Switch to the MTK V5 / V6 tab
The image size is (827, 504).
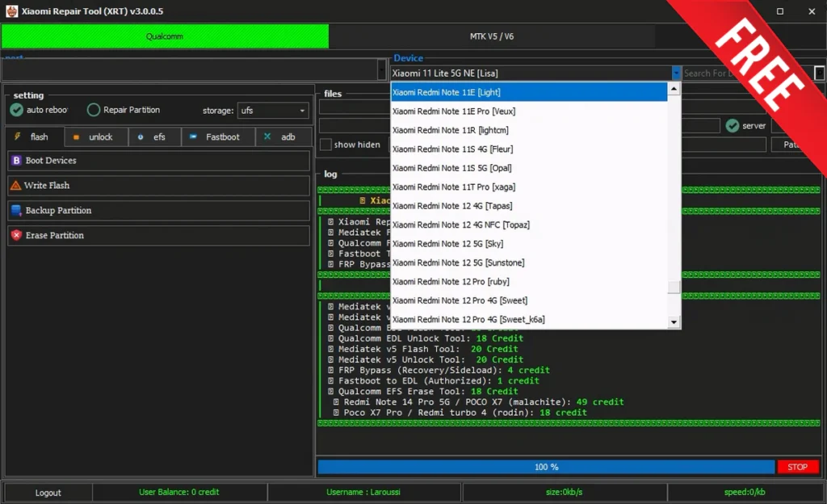pyautogui.click(x=491, y=36)
